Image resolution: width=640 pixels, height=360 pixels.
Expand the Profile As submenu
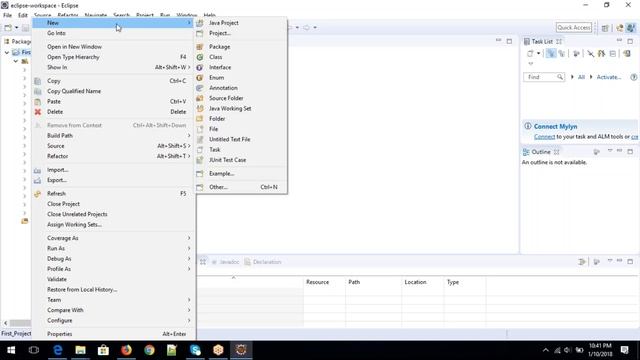click(113, 269)
